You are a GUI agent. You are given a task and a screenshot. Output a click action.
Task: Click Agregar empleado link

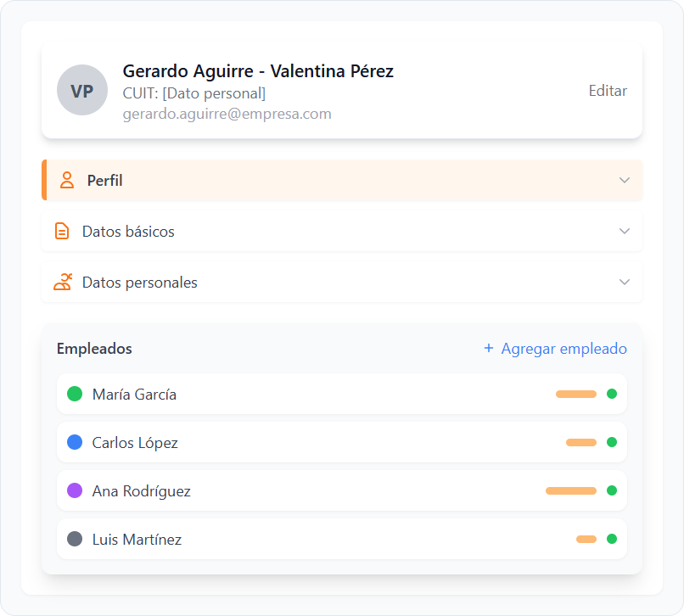pos(563,349)
